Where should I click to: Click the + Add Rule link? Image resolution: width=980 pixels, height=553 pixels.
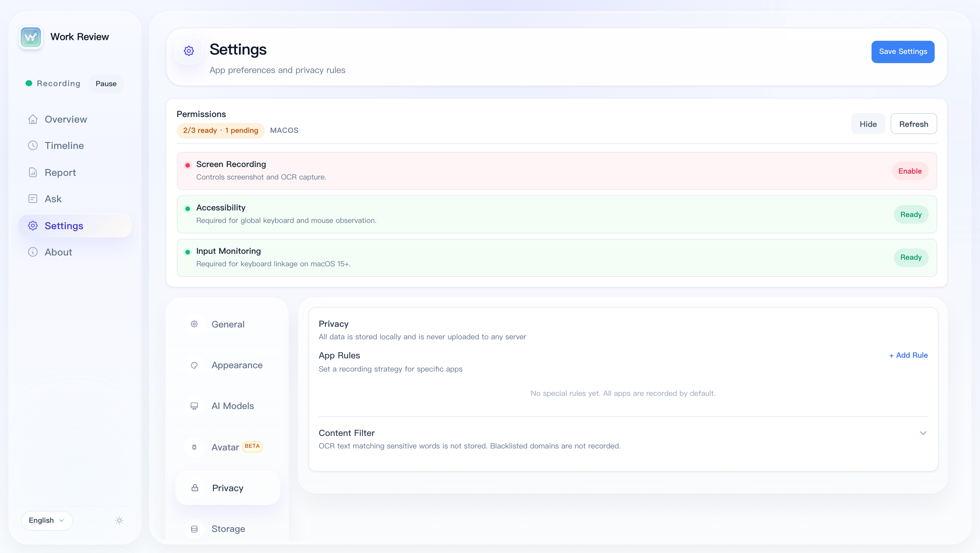(x=908, y=355)
